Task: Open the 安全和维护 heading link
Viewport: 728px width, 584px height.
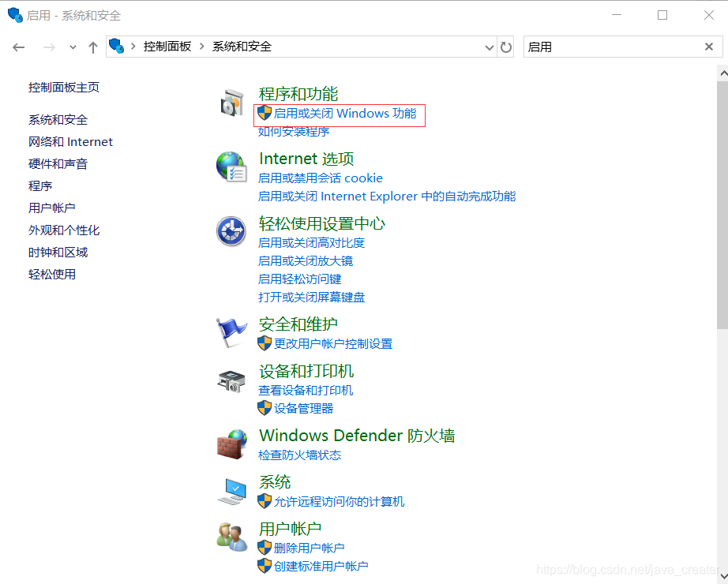Action: pyautogui.click(x=298, y=324)
